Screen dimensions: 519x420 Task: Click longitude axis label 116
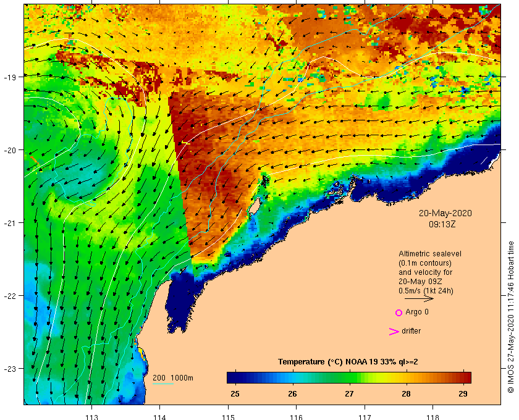pos(296,417)
